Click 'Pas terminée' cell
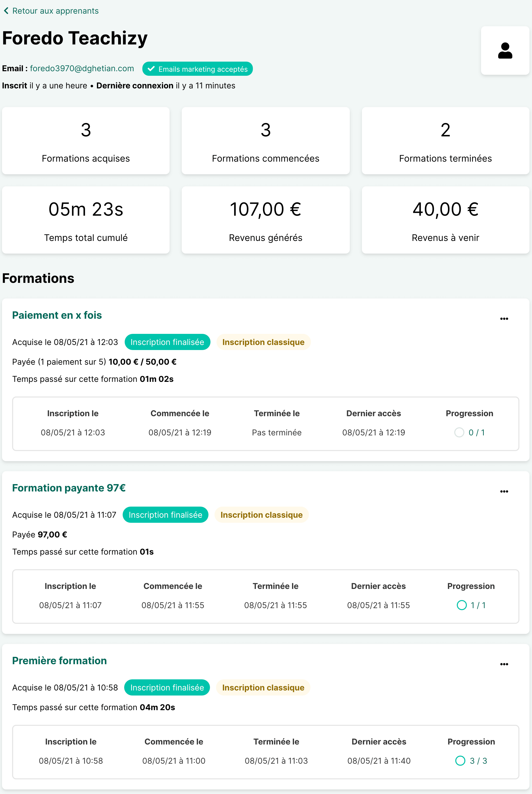Image resolution: width=532 pixels, height=794 pixels. click(x=277, y=432)
